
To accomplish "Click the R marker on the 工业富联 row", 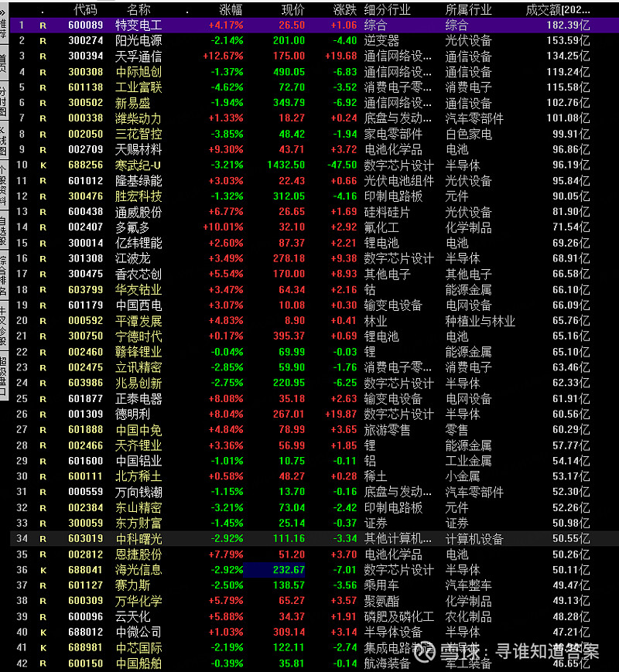I will click(x=43, y=88).
